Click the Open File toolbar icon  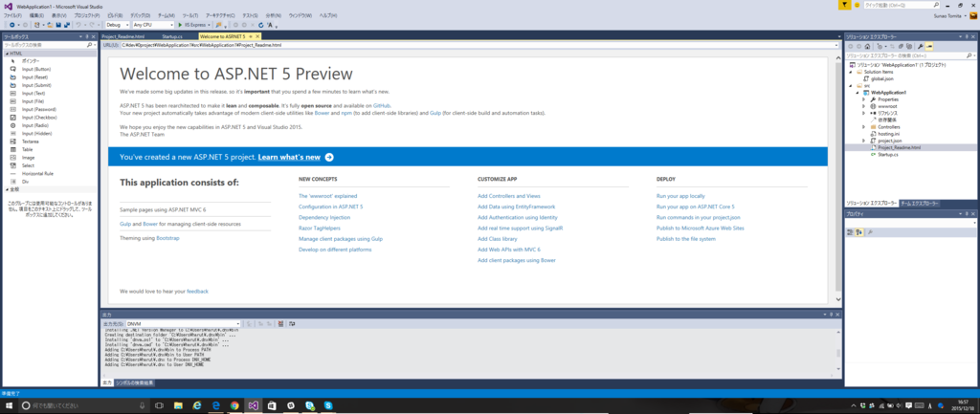click(x=50, y=25)
